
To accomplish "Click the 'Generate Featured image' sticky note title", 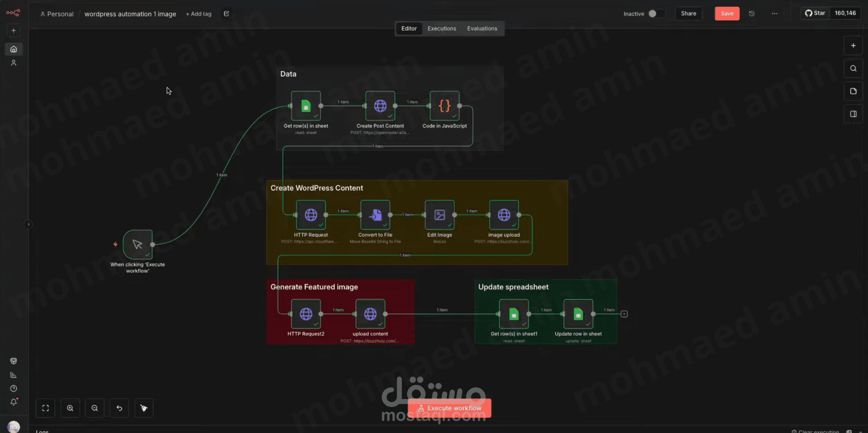I will tap(314, 287).
